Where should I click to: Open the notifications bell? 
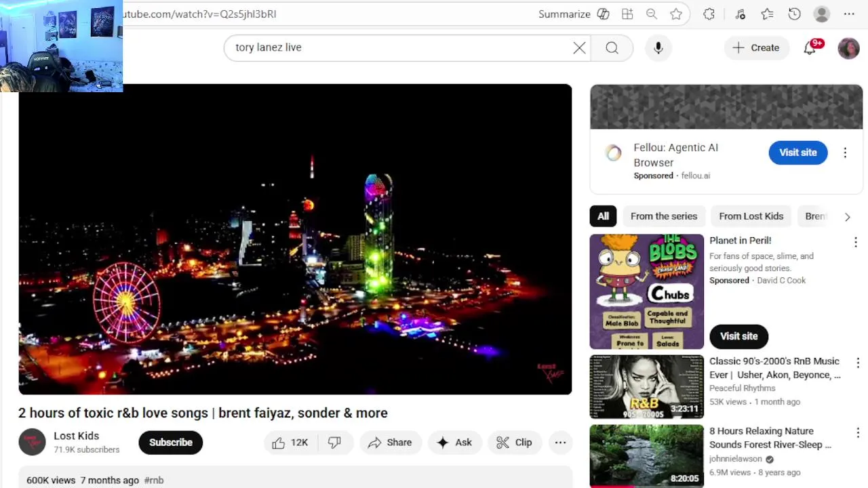[x=810, y=47]
